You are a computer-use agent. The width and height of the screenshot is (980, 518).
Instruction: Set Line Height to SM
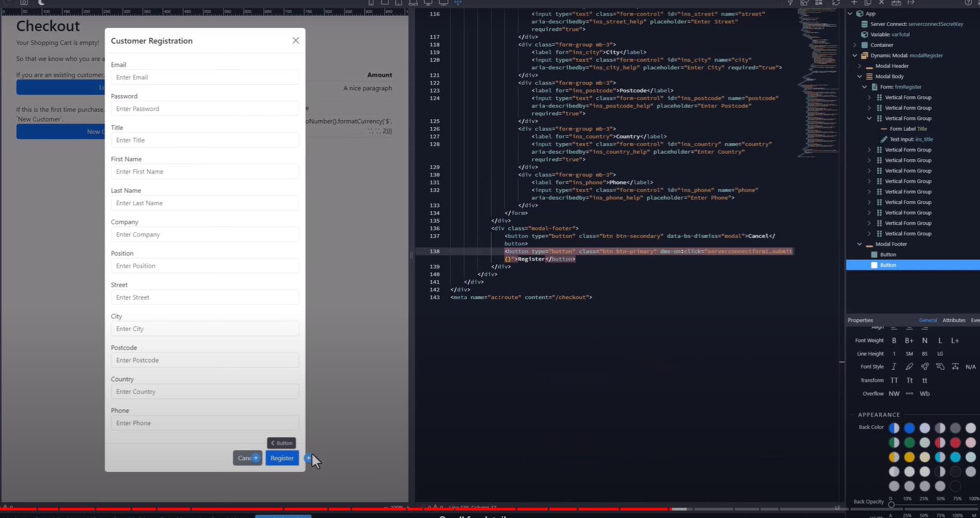tap(909, 354)
